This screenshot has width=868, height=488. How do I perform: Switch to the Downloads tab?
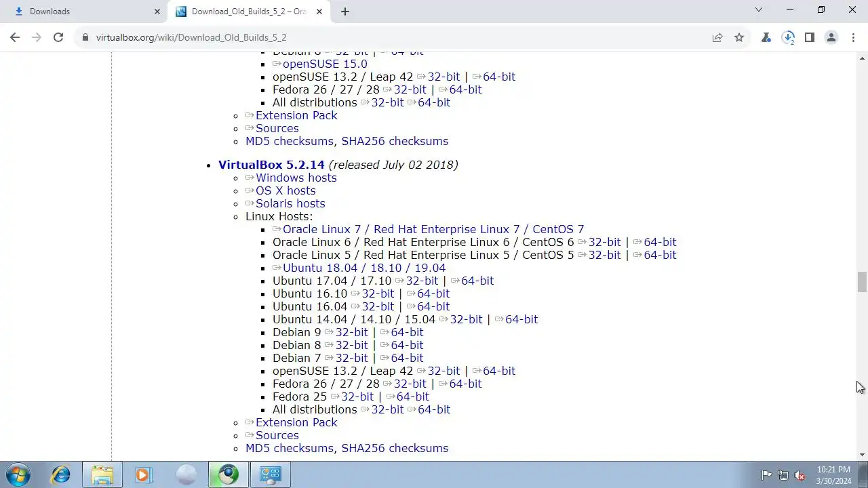pos(83,12)
